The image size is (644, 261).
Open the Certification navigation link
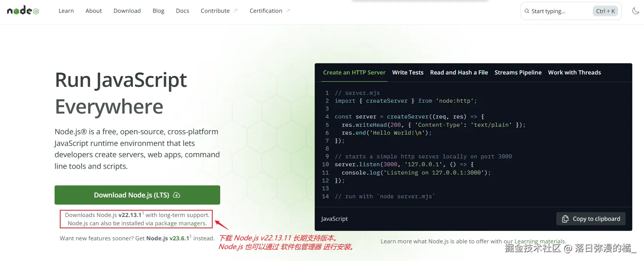point(266,11)
